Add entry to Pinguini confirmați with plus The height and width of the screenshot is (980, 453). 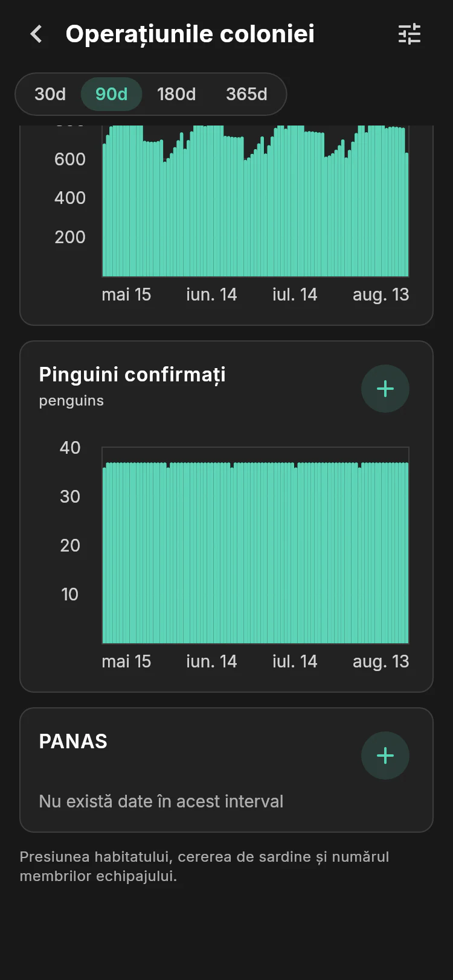pos(385,389)
